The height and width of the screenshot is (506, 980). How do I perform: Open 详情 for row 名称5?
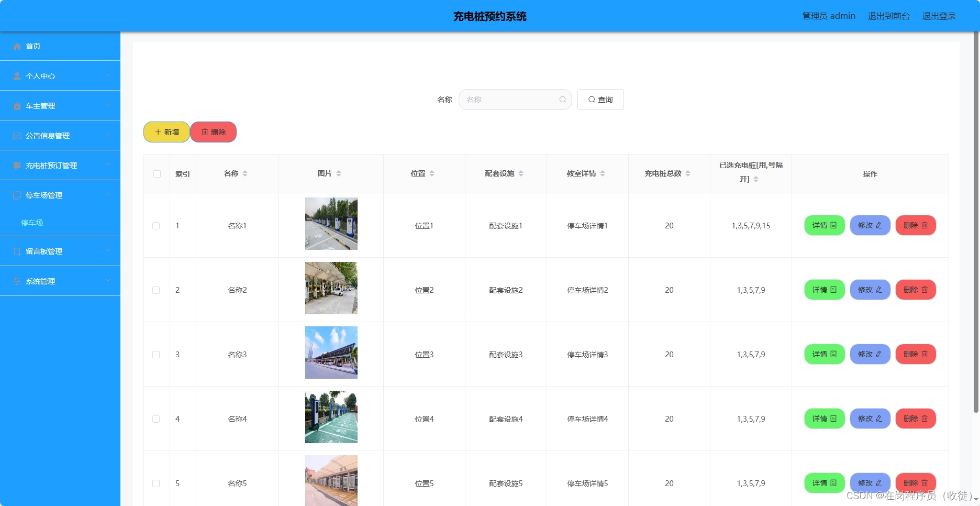[825, 483]
